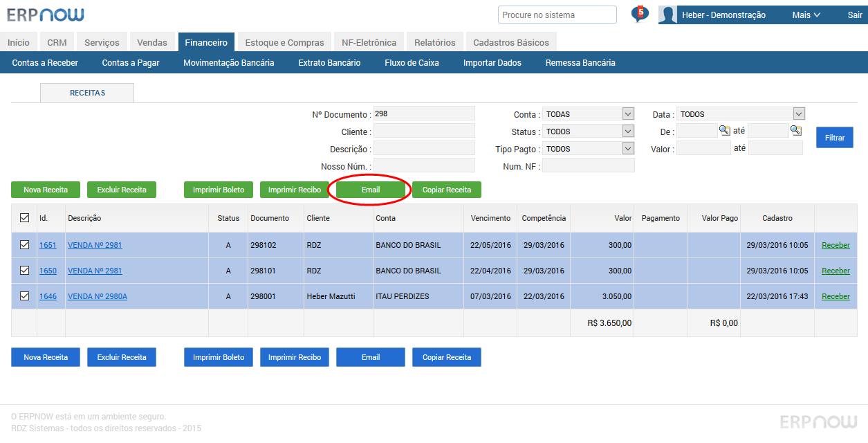
Task: Focus the 'Procure no sistema' search box
Action: tap(557, 15)
